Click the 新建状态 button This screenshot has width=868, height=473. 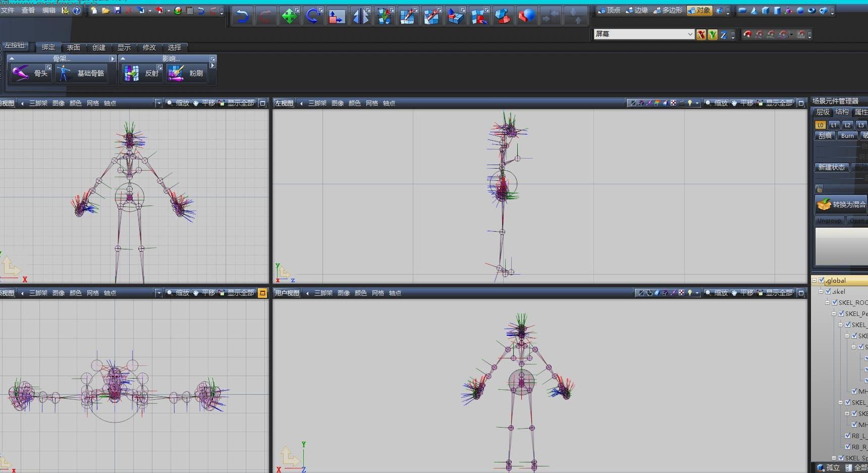832,167
